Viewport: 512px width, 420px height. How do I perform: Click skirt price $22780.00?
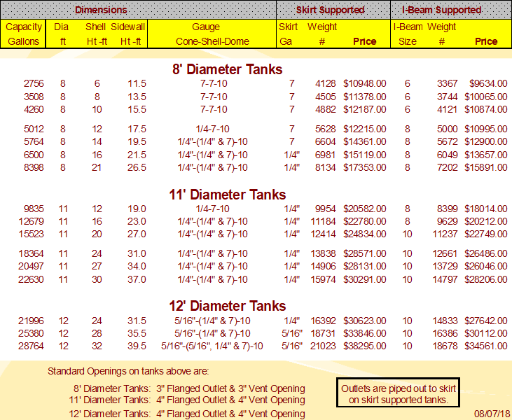pos(365,221)
